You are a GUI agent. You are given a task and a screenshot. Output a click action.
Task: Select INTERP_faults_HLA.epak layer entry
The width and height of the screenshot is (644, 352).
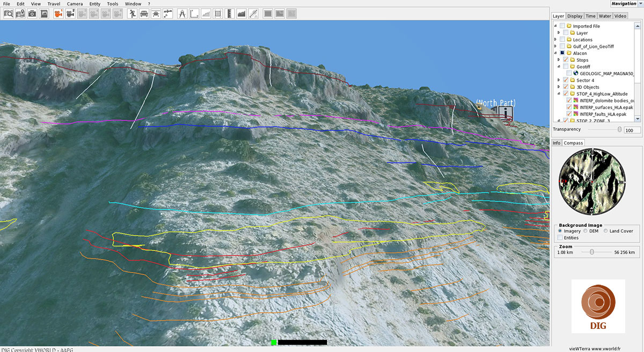603,114
